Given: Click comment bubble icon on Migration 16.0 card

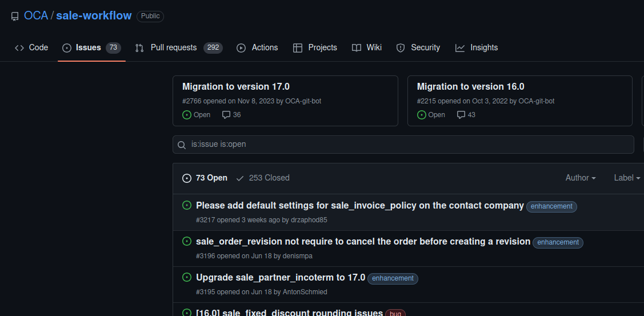Looking at the screenshot, I should [461, 115].
